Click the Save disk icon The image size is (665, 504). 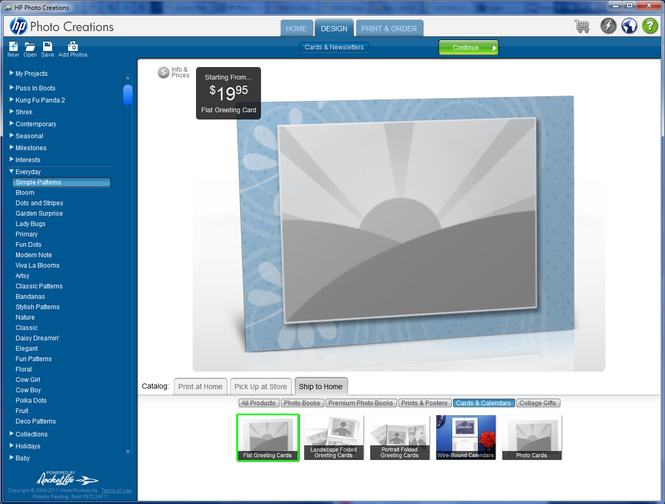tap(48, 49)
